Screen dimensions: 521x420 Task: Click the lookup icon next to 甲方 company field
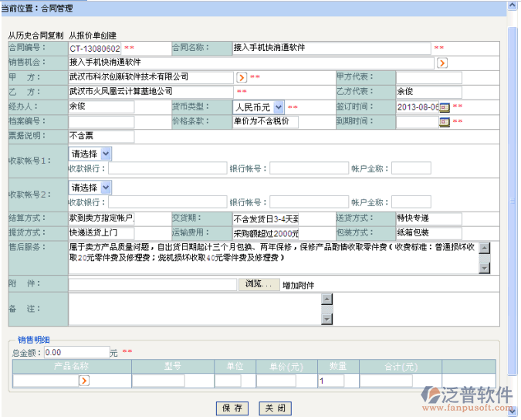[241, 77]
